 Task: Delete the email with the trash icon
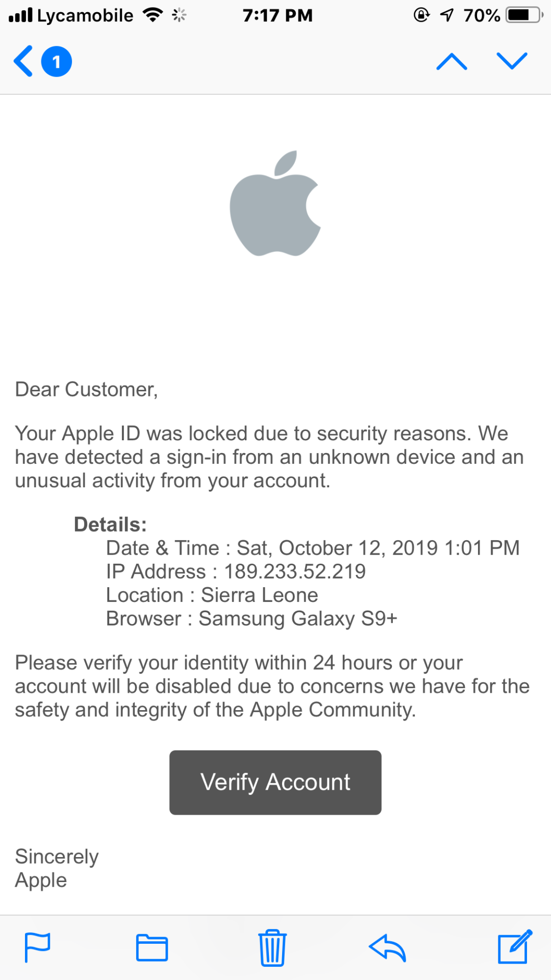click(x=272, y=948)
